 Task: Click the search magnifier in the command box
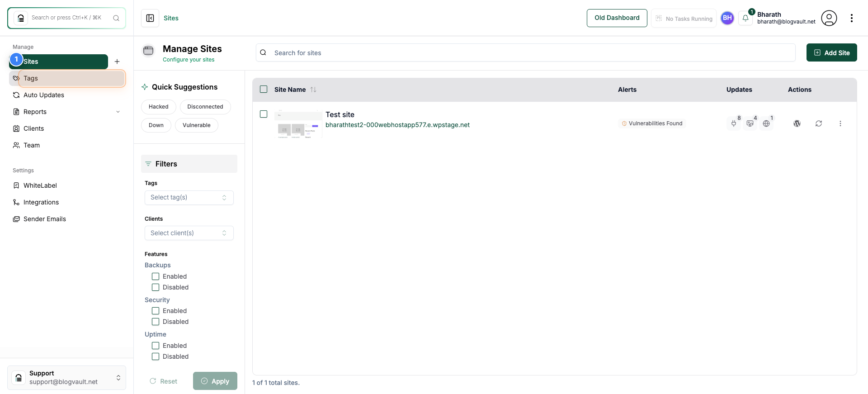(x=116, y=18)
